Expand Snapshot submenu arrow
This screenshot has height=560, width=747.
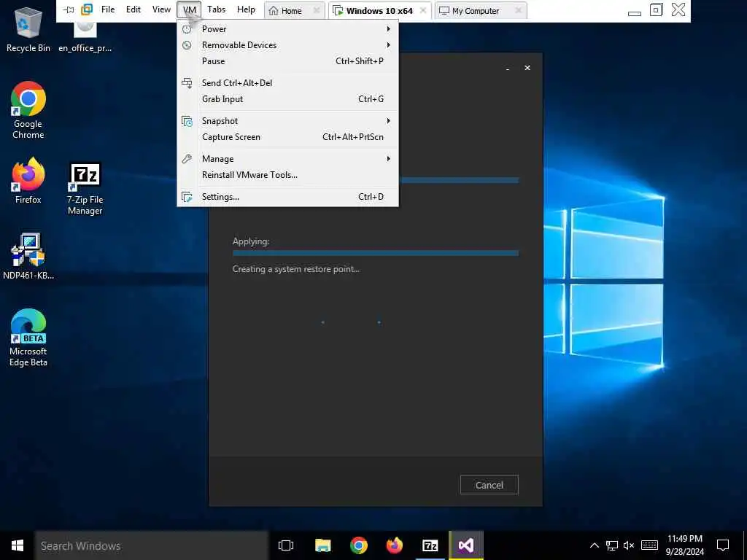pos(389,121)
